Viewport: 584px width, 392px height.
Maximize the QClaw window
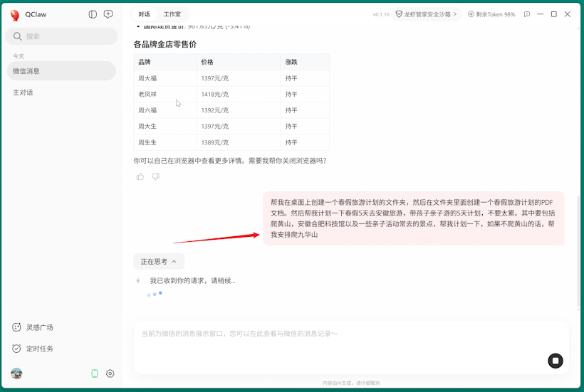tap(554, 14)
